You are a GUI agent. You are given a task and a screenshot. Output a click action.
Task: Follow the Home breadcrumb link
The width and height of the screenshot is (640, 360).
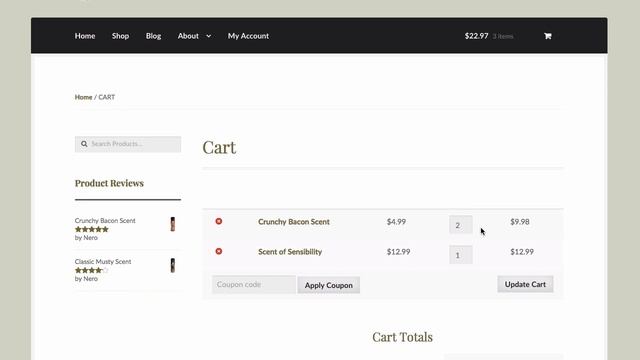[83, 97]
